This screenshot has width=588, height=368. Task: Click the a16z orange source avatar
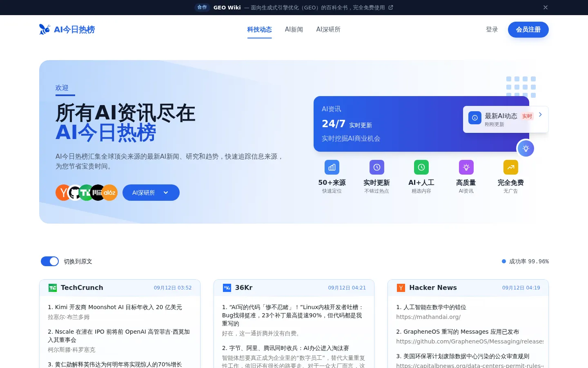pos(109,193)
